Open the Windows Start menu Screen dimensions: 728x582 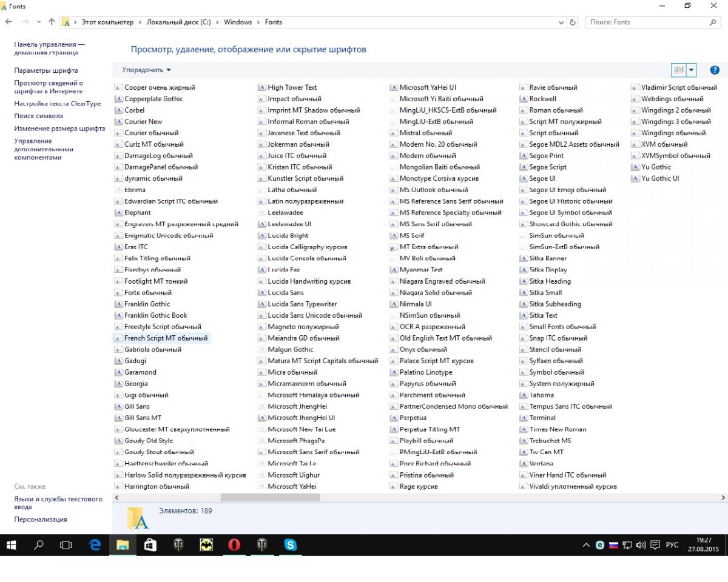[x=12, y=545]
